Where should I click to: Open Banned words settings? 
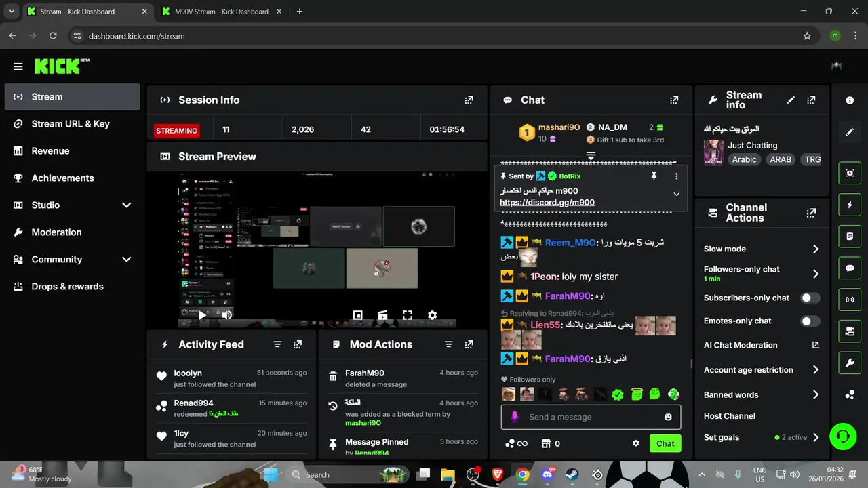[x=762, y=394]
